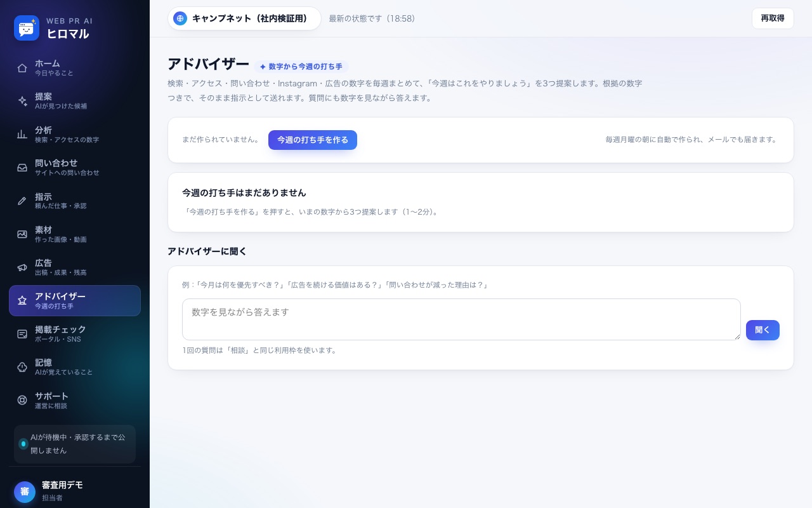Click the 再取得 button
812x508 pixels.
[x=773, y=18]
